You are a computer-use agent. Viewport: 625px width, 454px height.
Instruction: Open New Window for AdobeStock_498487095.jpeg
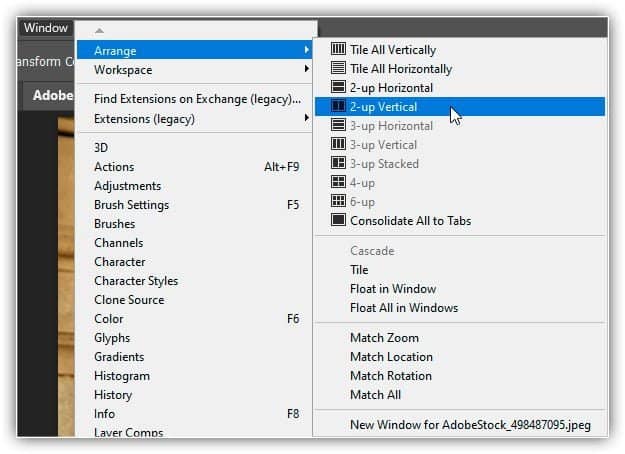[x=470, y=425]
